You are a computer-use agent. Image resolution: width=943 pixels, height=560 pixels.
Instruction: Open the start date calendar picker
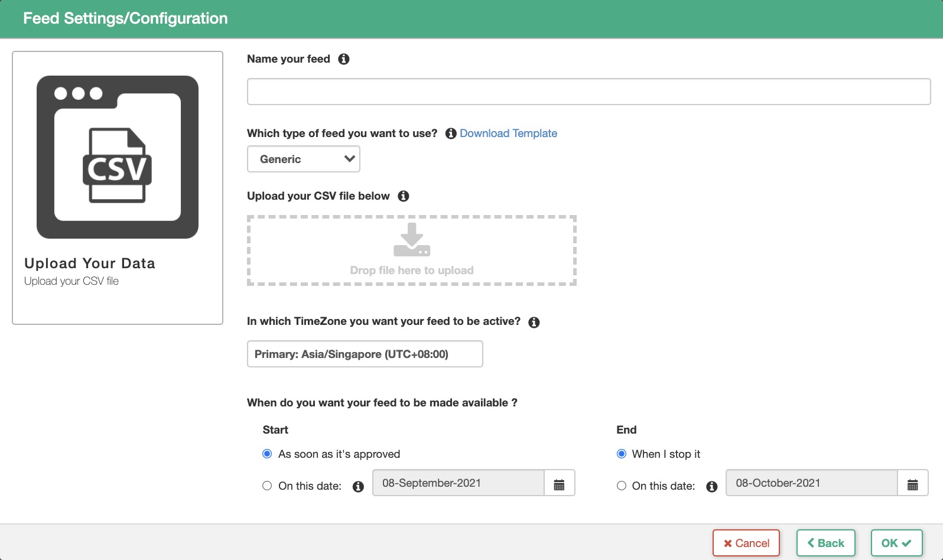[559, 483]
